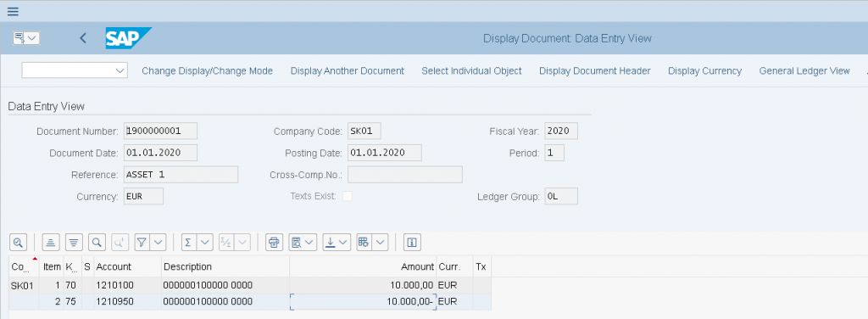Viewport: 868px width, 319px height.
Task: Click the Document Date field
Action: click(x=160, y=153)
